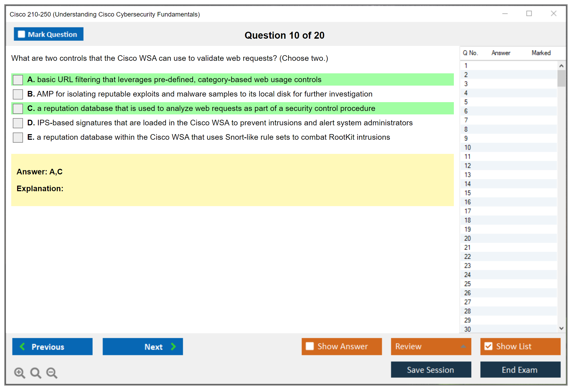Click the question list scrollbar thumb
Image resolution: width=574 pixels, height=392 pixels.
point(561,78)
